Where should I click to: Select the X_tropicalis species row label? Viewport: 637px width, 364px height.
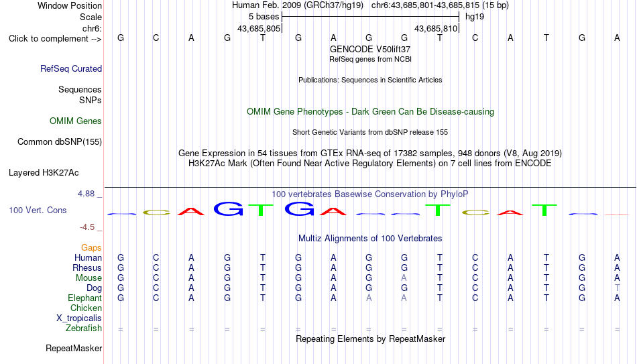coord(79,318)
